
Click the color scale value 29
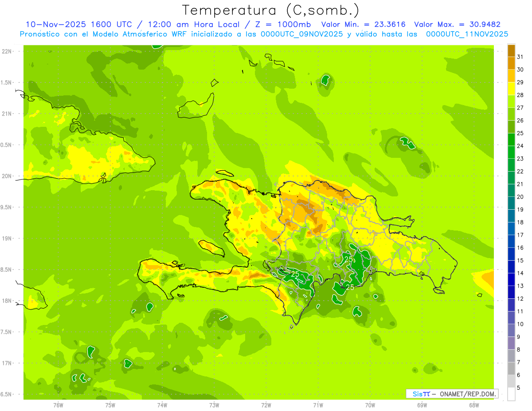520,82
